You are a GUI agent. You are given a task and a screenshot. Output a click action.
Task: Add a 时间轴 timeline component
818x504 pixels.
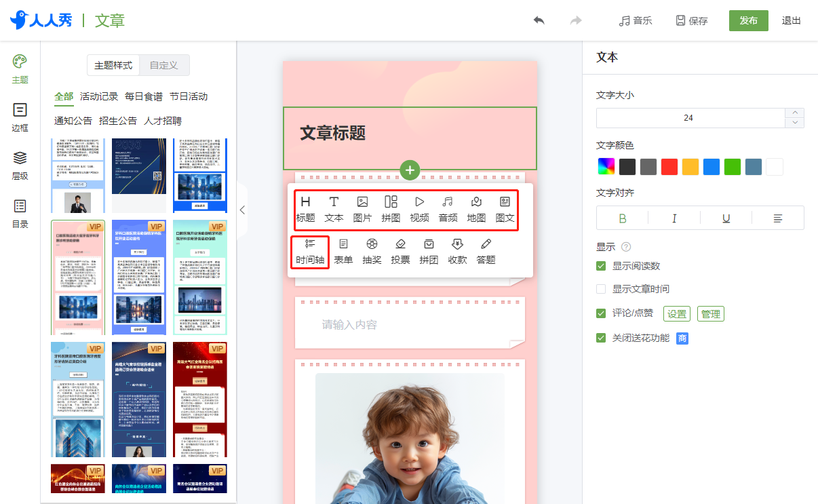pyautogui.click(x=310, y=251)
